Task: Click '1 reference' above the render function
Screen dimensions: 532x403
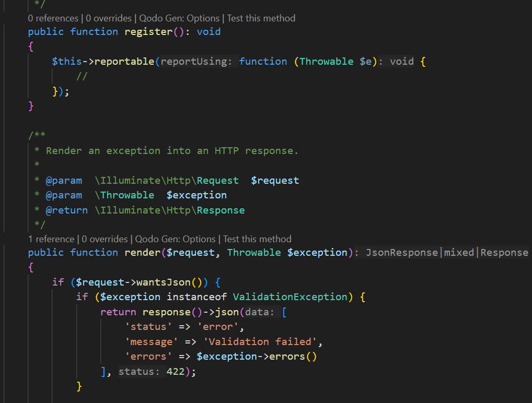Action: coord(51,239)
